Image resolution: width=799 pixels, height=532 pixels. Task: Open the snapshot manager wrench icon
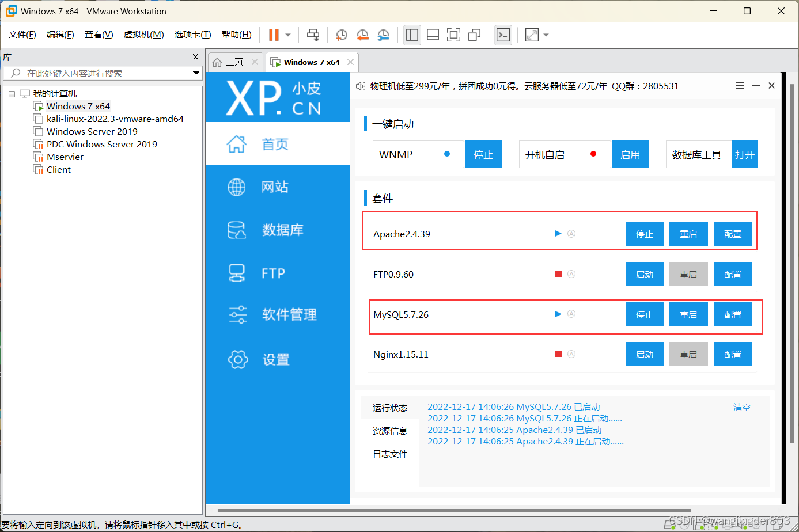pos(383,35)
